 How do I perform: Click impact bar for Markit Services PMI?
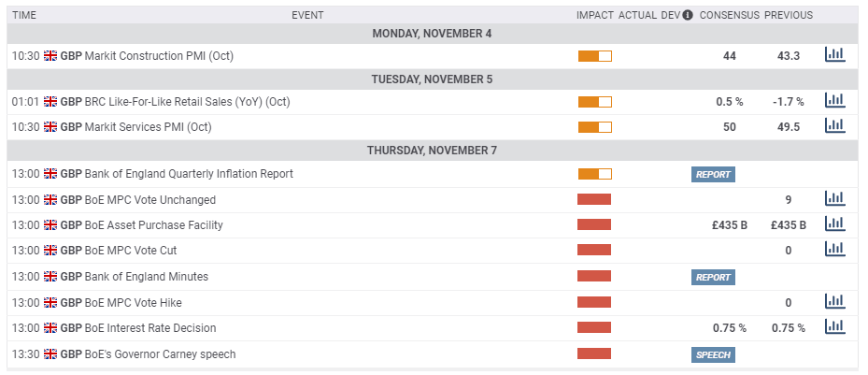coord(594,127)
